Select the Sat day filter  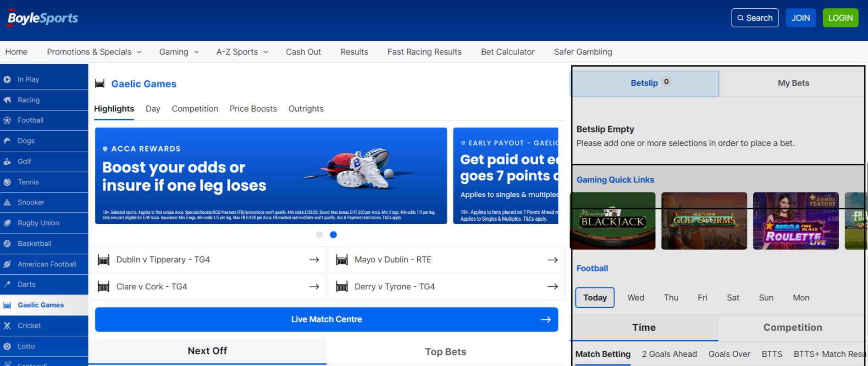tap(733, 298)
